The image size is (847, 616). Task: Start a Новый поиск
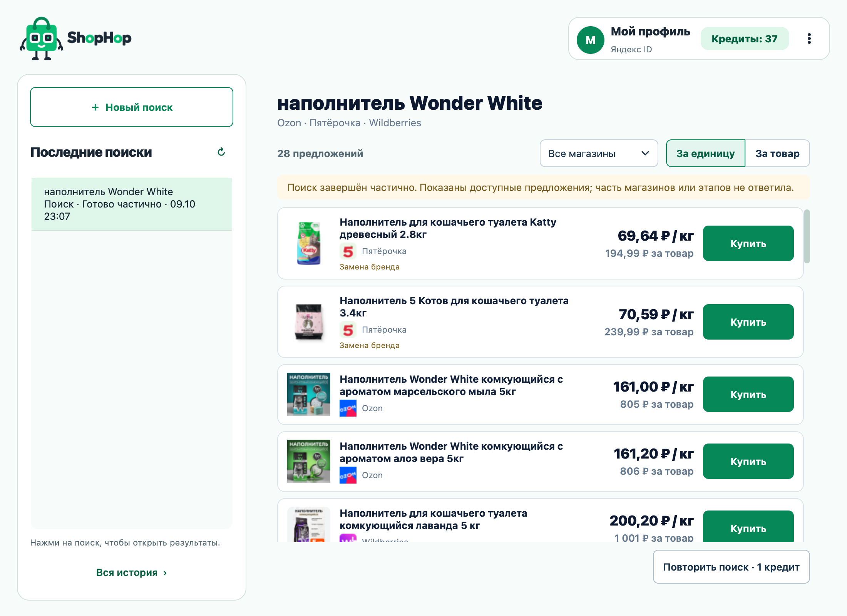pyautogui.click(x=132, y=107)
